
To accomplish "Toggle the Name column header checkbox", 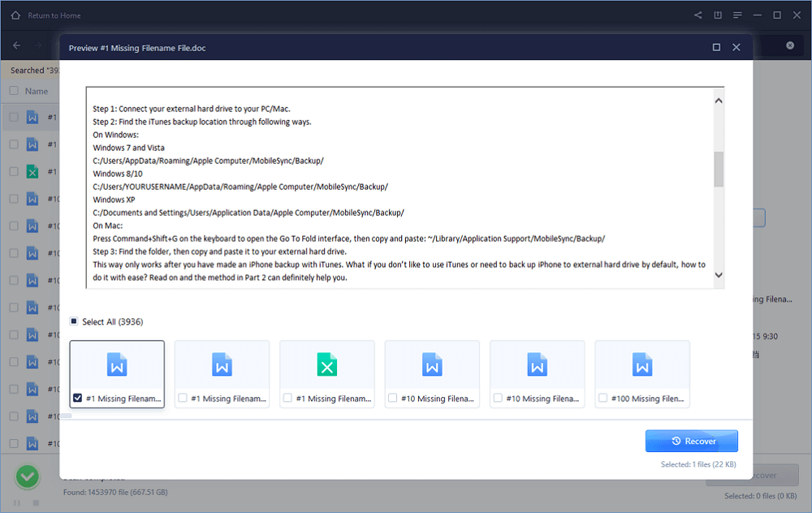I will coord(14,91).
